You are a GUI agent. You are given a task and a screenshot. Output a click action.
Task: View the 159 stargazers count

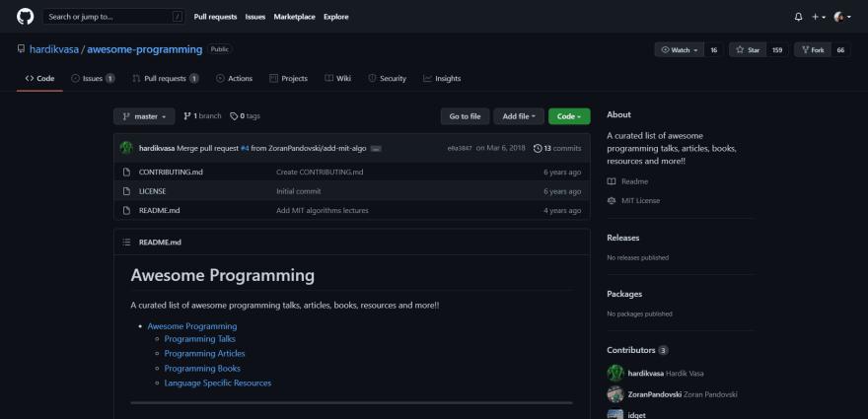(x=777, y=50)
